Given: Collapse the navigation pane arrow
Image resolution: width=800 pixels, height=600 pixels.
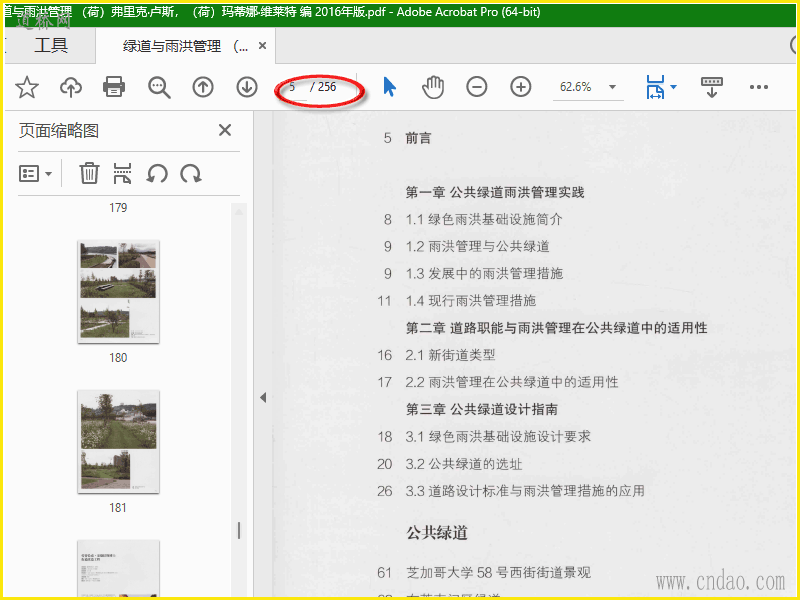Looking at the screenshot, I should (x=263, y=397).
